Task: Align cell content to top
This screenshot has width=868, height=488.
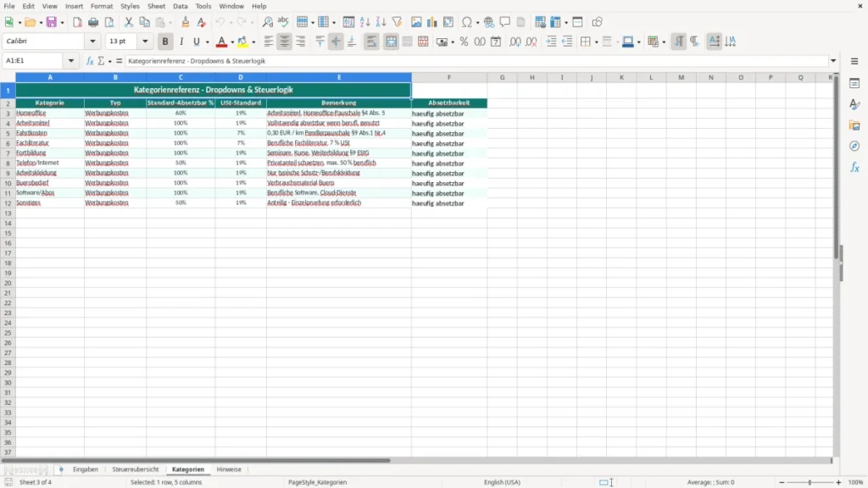Action: tap(320, 42)
